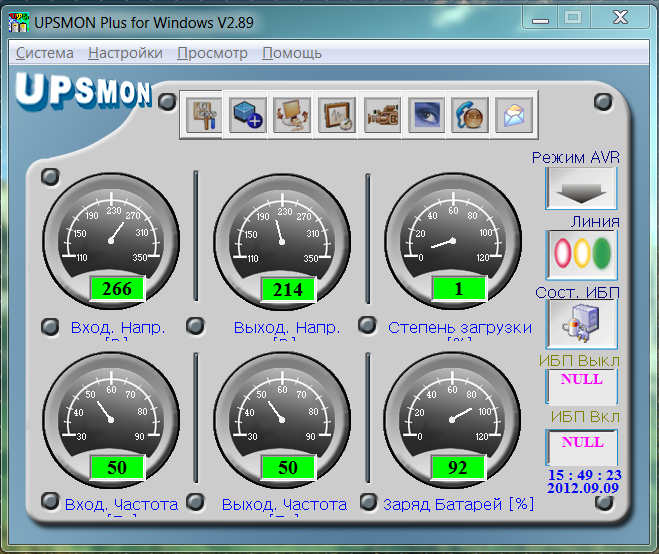
Task: Click the UPSMON Plus title bar app icon
Action: 19,22
